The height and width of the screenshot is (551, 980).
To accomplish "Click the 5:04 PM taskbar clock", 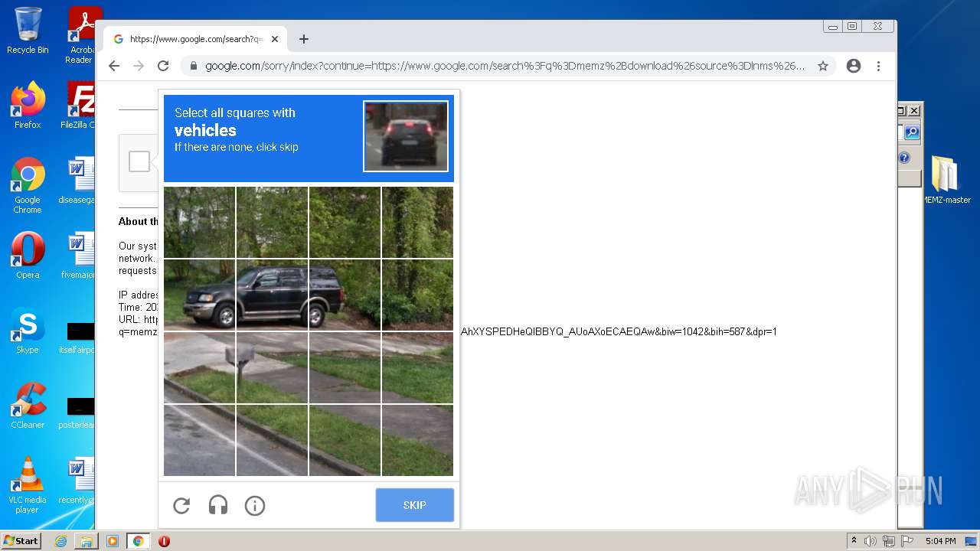I will (x=940, y=541).
